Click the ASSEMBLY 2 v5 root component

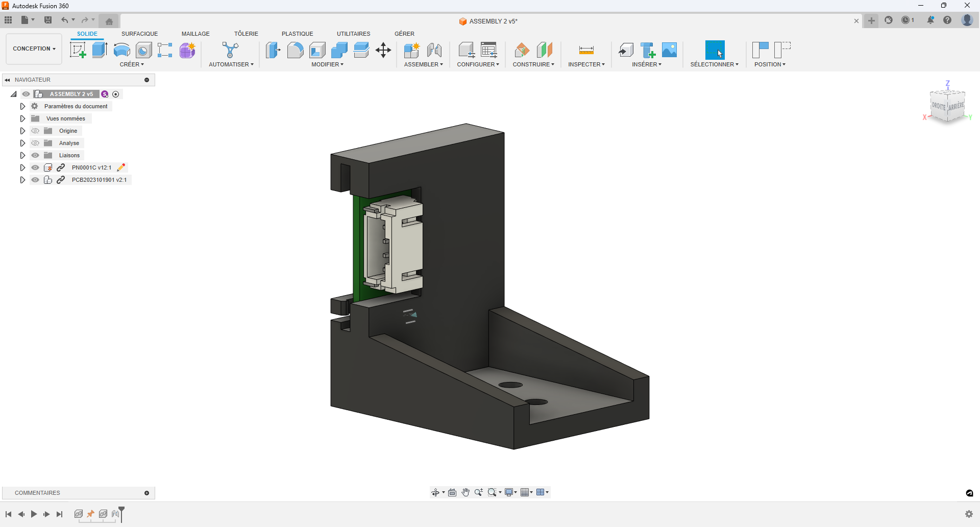point(71,94)
